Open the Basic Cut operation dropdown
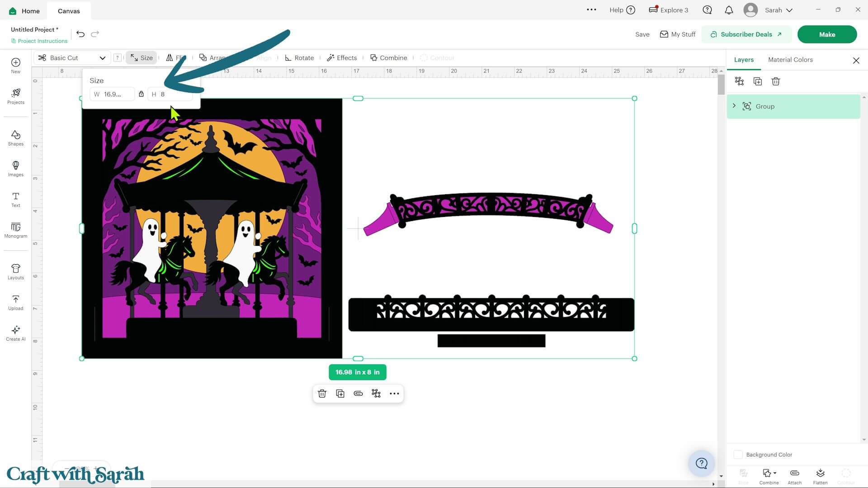Screen dimensions: 868x488 (72, 58)
